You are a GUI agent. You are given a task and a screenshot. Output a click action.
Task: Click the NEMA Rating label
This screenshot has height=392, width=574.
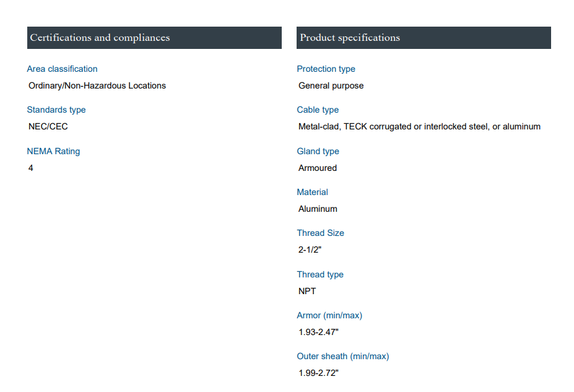pyautogui.click(x=53, y=151)
